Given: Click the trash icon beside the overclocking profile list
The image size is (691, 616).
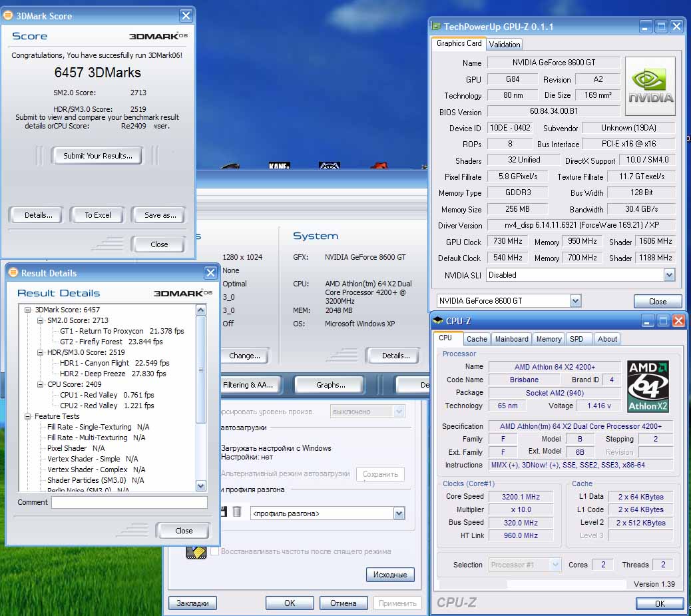Looking at the screenshot, I should click(x=237, y=511).
